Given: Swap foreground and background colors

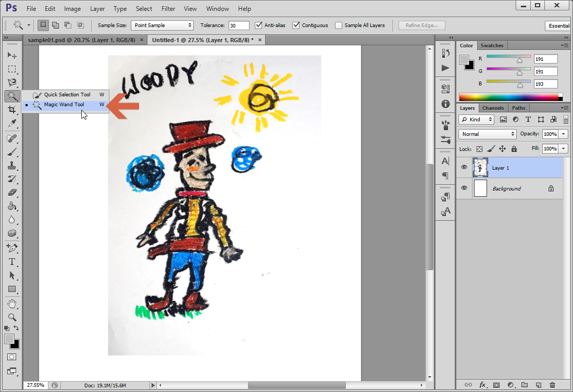Looking at the screenshot, I should tap(16, 328).
